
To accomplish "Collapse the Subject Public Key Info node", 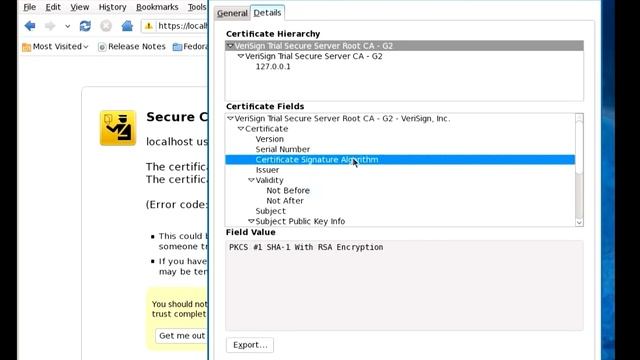I will coord(251,221).
